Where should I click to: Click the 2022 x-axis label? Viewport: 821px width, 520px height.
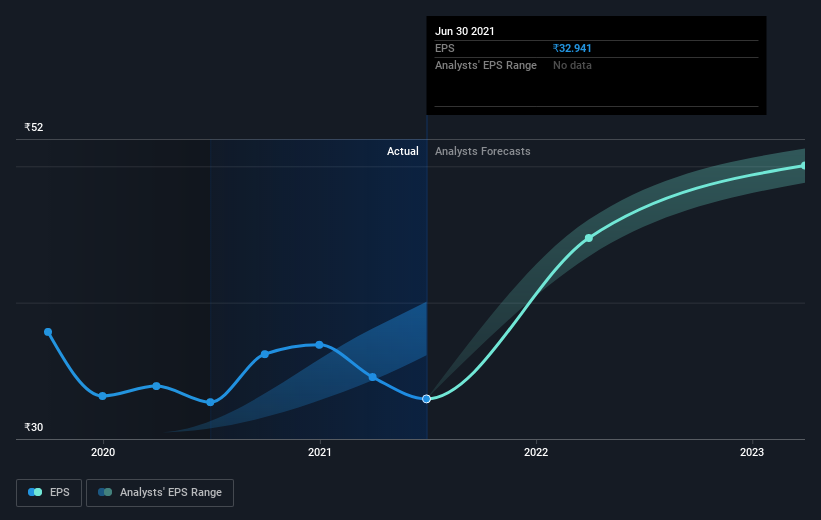coord(536,452)
